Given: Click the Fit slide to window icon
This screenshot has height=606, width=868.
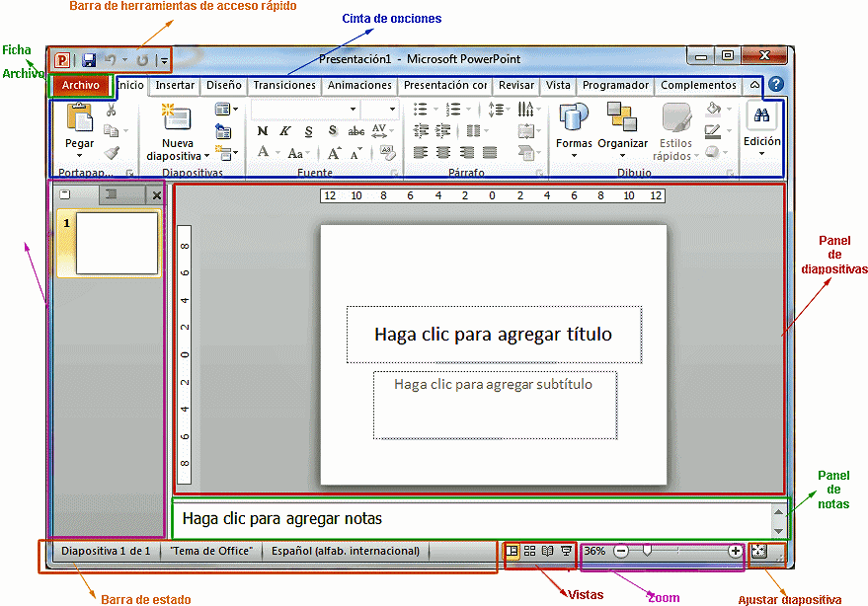Looking at the screenshot, I should click(759, 551).
